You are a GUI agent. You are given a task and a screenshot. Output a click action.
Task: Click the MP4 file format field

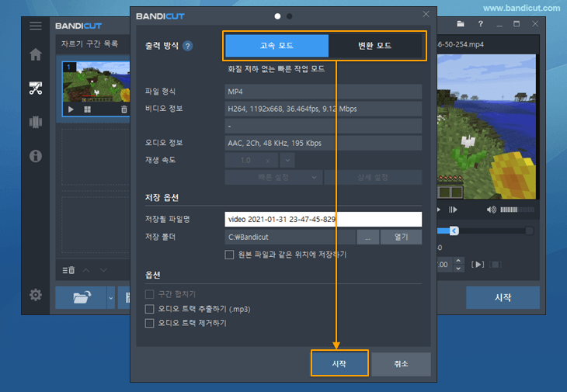323,92
